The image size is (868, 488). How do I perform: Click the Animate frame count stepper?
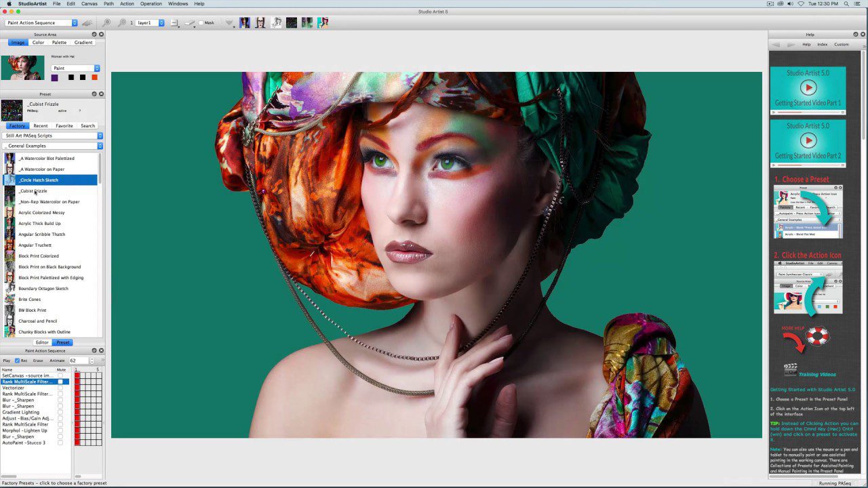pyautogui.click(x=92, y=361)
